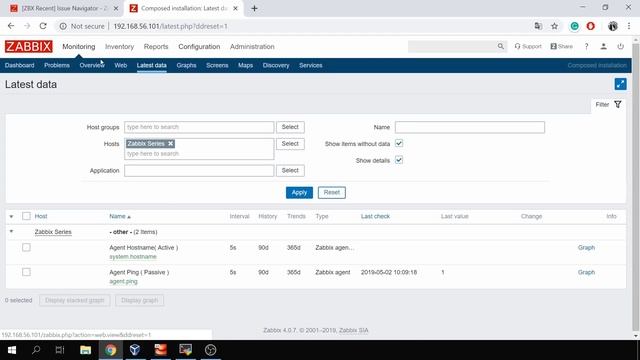Viewport: 640px width, 360px height.
Task: Open the Monitoring menu
Action: [x=79, y=47]
